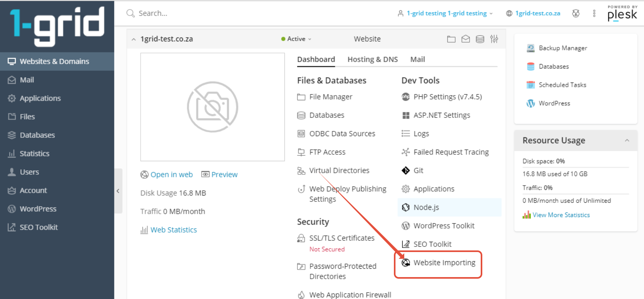Click the Git diamond icon
The width and height of the screenshot is (644, 299).
point(405,170)
